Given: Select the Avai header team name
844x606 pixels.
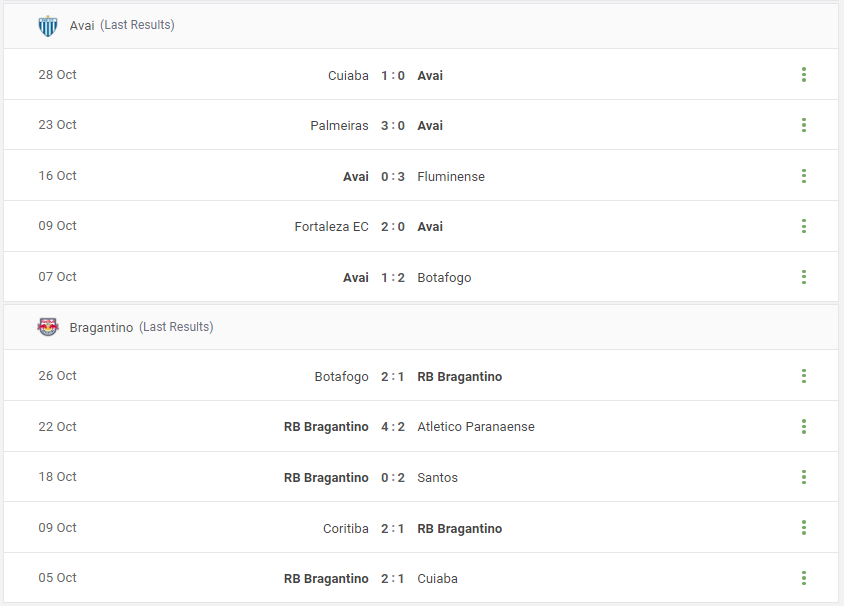Looking at the screenshot, I should (x=82, y=26).
